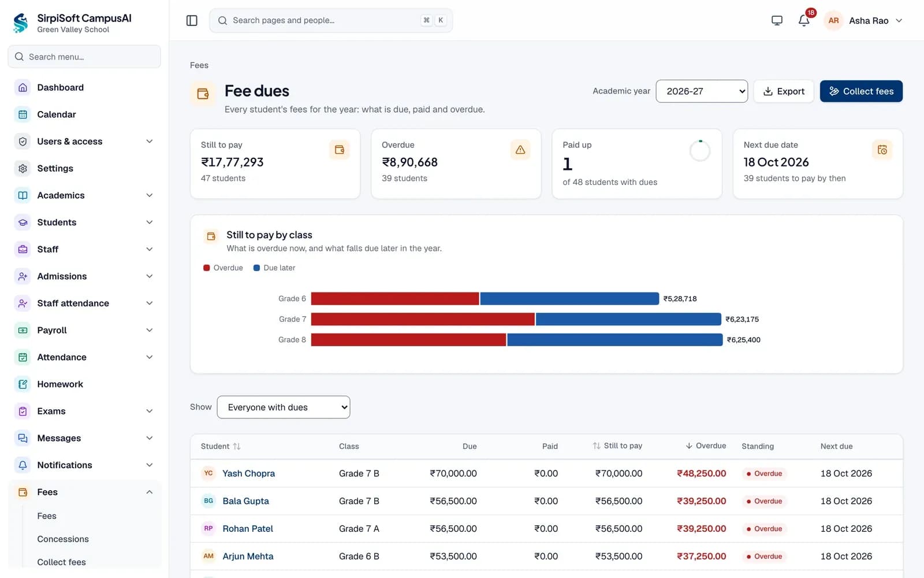Viewport: 924px width, 578px height.
Task: Click the Next due date calendar icon
Action: point(882,150)
